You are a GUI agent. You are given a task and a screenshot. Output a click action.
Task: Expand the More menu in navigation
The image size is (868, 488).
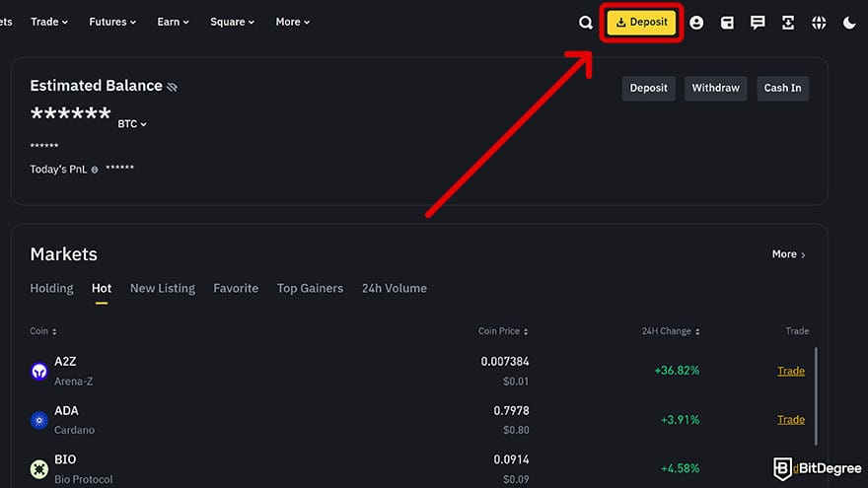[292, 22]
